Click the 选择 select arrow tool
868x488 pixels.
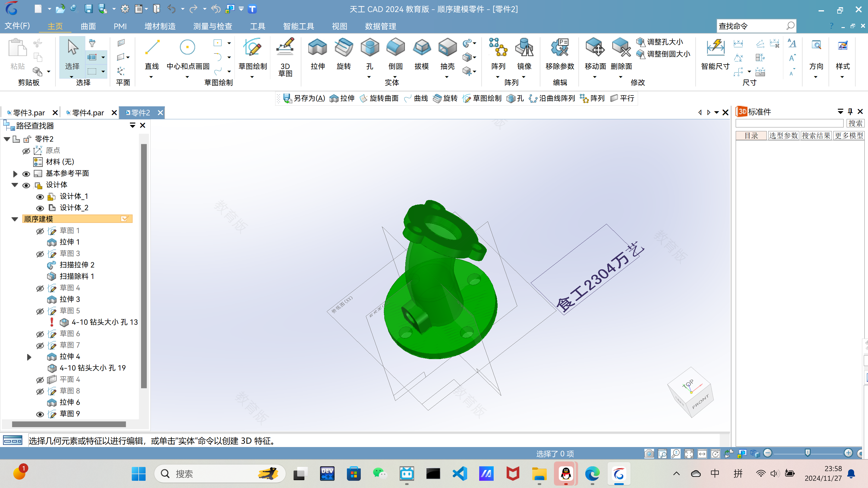coord(72,54)
